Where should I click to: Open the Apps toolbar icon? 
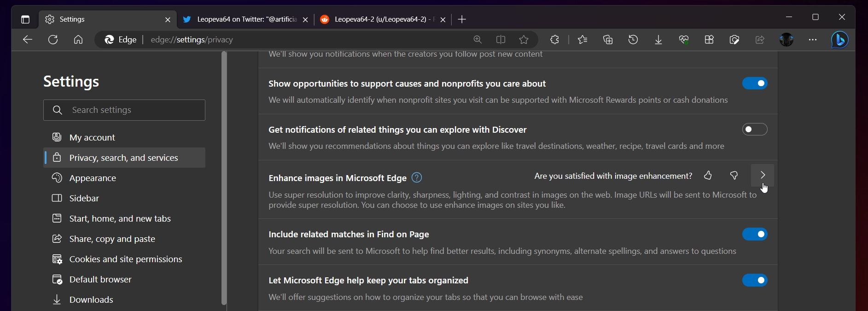coord(709,40)
